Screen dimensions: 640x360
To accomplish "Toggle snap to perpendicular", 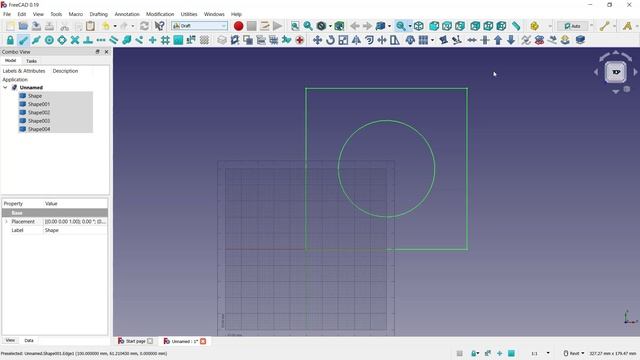I will coord(88,40).
